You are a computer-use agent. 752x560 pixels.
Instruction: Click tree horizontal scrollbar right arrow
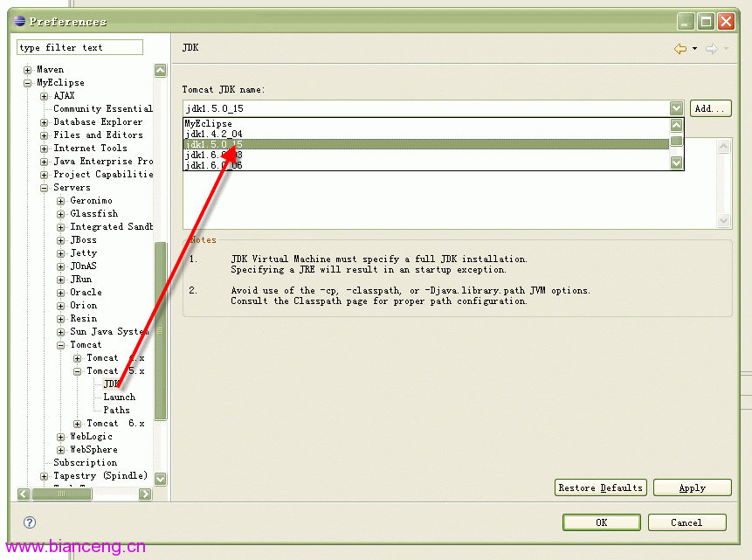click(x=145, y=494)
